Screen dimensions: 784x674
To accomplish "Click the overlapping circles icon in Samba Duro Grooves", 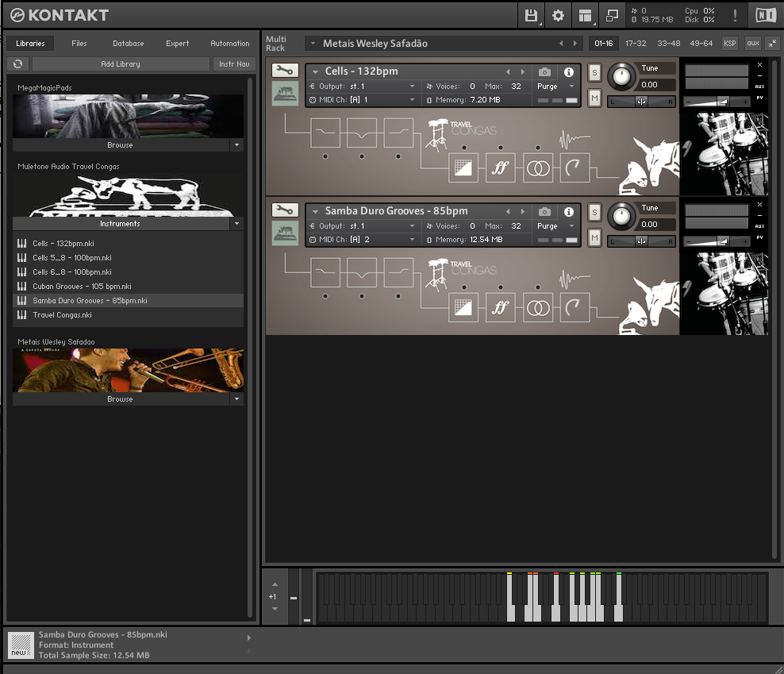I will click(x=538, y=308).
